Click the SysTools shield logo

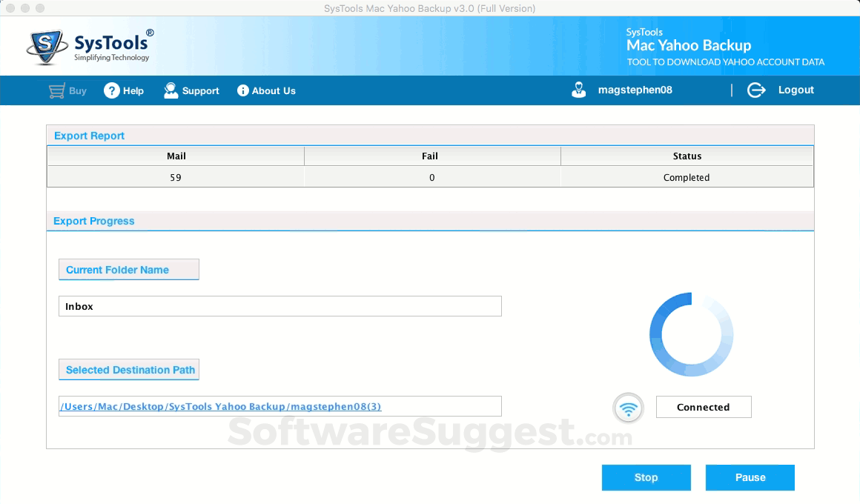pos(47,47)
